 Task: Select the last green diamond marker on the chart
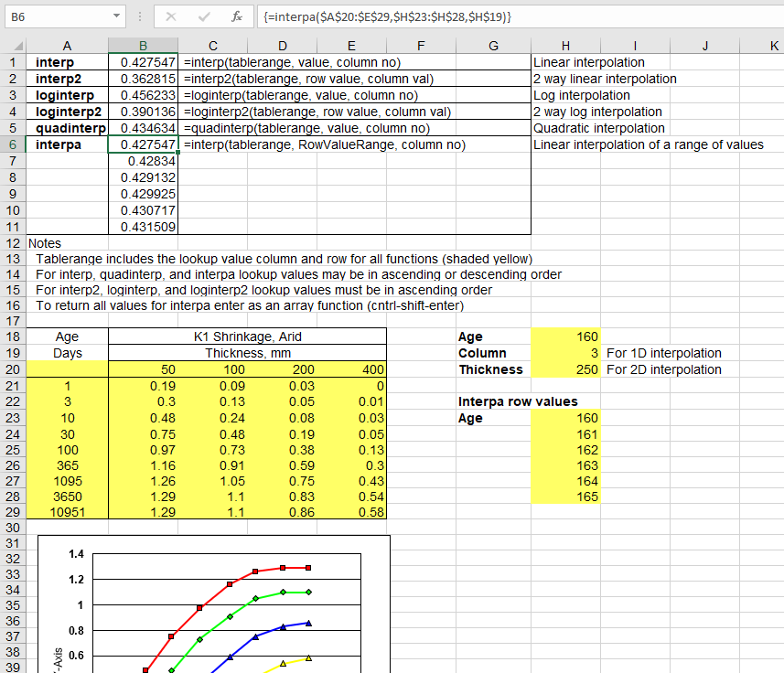(x=310, y=593)
